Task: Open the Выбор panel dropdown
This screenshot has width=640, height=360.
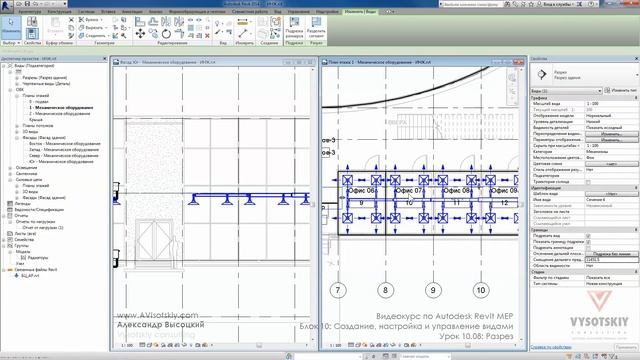Action: tap(11, 43)
